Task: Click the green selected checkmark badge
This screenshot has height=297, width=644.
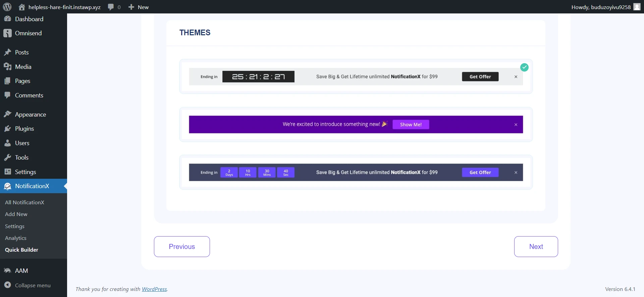Action: click(524, 67)
